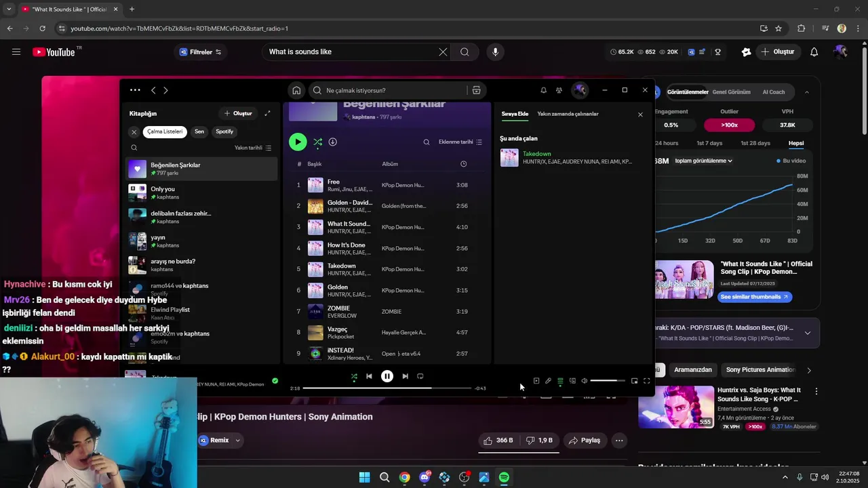Clear the YouTube search box
This screenshot has height=488, width=868.
pos(443,52)
